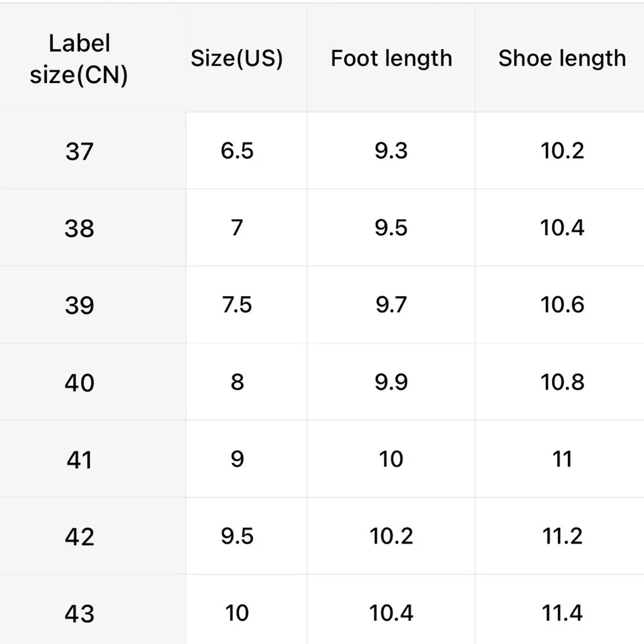Viewport: 644px width, 644px height.
Task: Select CN label size 42 cell
Action: point(79,536)
